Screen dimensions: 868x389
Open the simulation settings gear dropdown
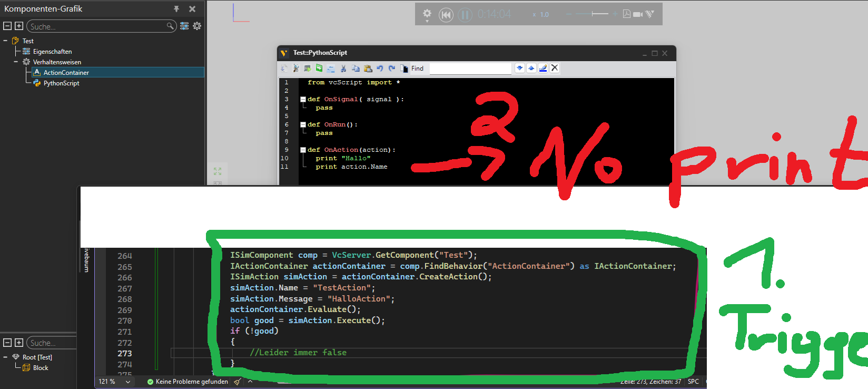[427, 14]
